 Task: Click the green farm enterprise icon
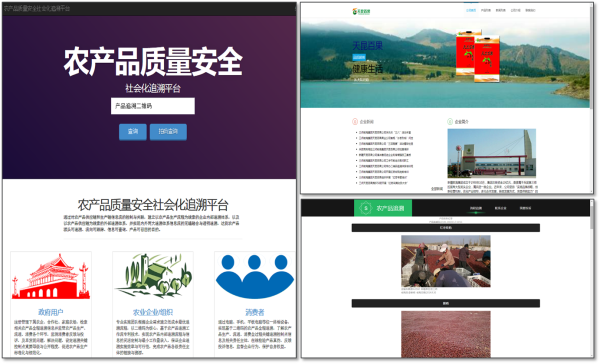[153, 276]
